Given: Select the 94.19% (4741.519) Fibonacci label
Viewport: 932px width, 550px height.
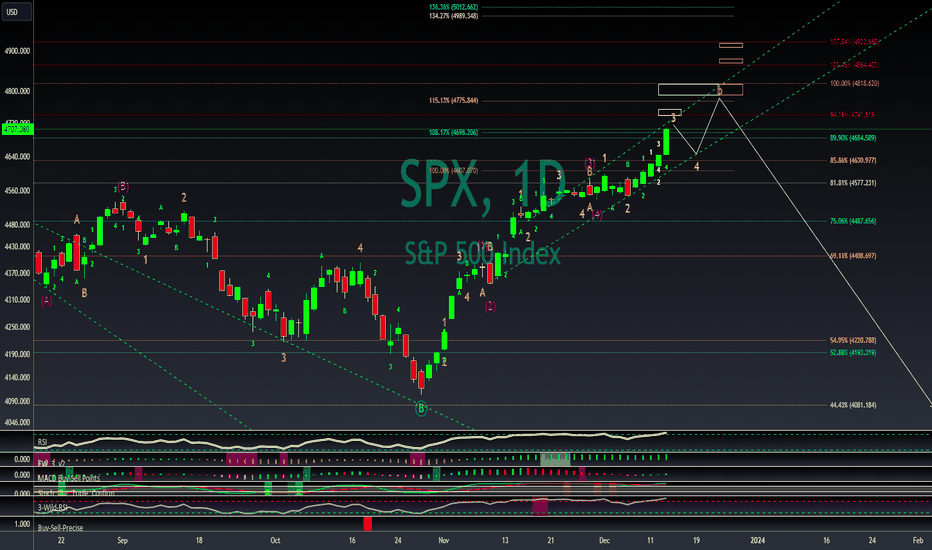Looking at the screenshot, I should coord(853,115).
